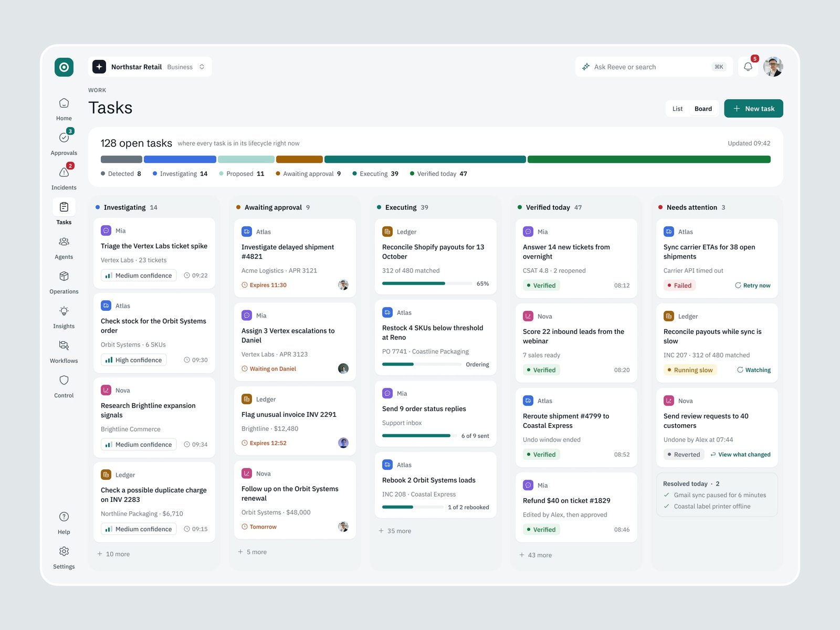Click the Nova agent icon on Research Brightline card

(106, 390)
